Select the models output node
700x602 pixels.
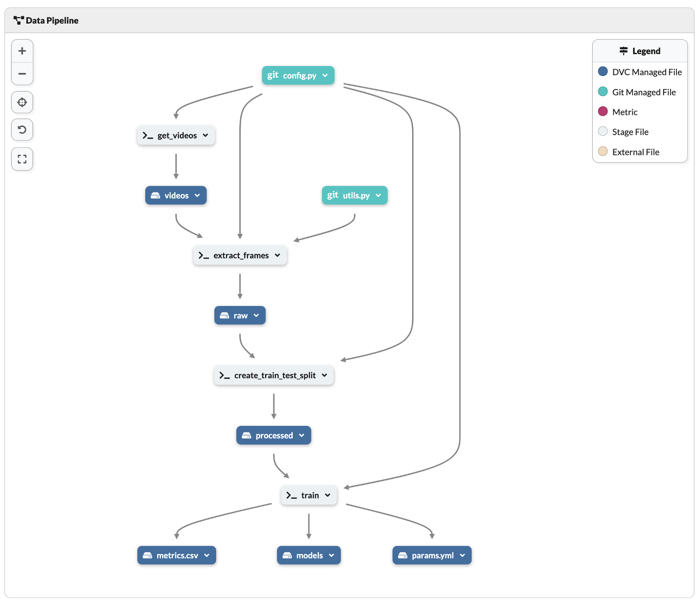[309, 555]
